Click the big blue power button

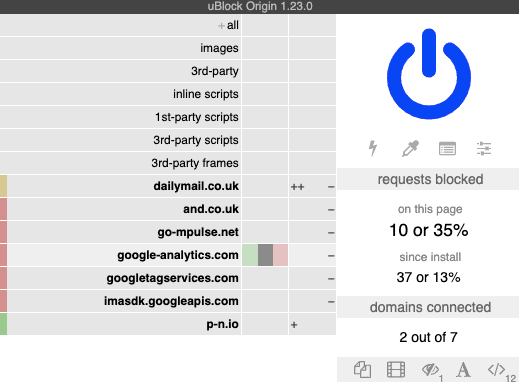coord(429,74)
